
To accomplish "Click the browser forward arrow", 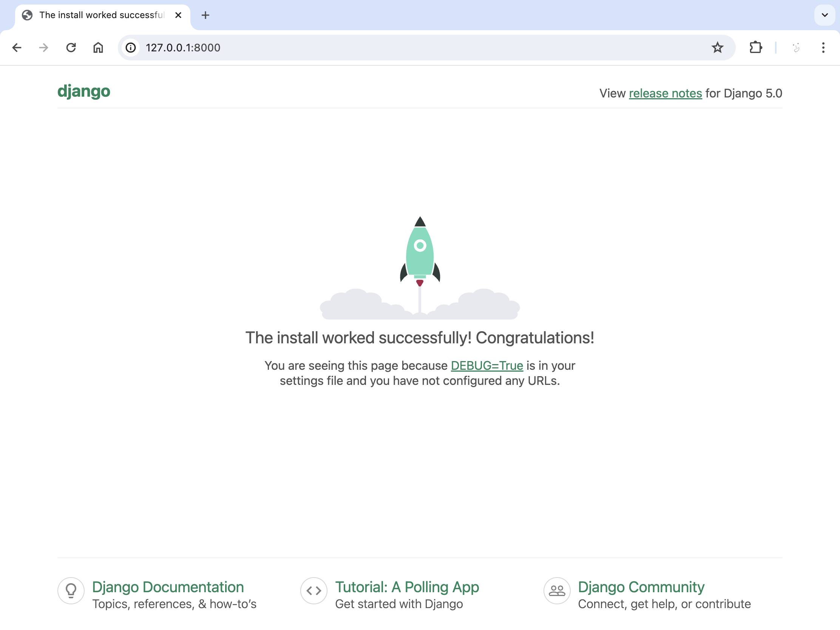I will coord(44,48).
